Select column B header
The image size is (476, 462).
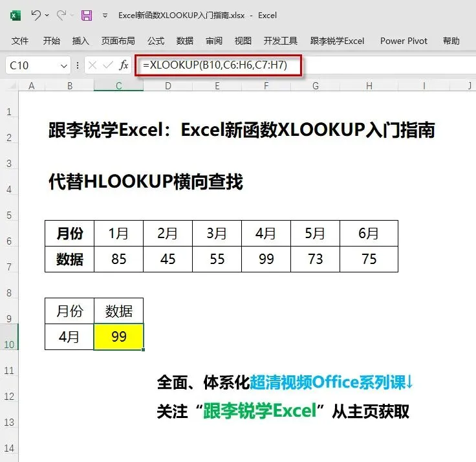[x=69, y=86]
